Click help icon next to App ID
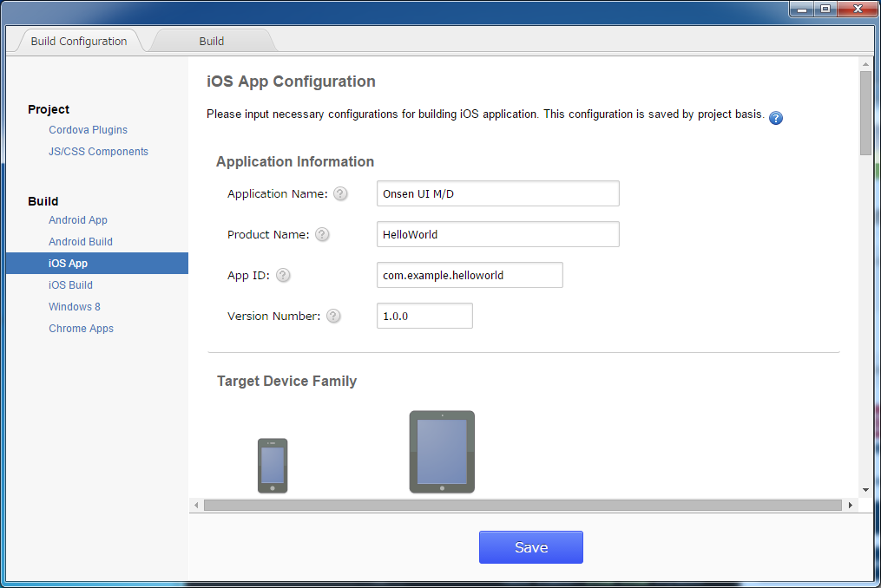The image size is (881, 588). coord(283,275)
